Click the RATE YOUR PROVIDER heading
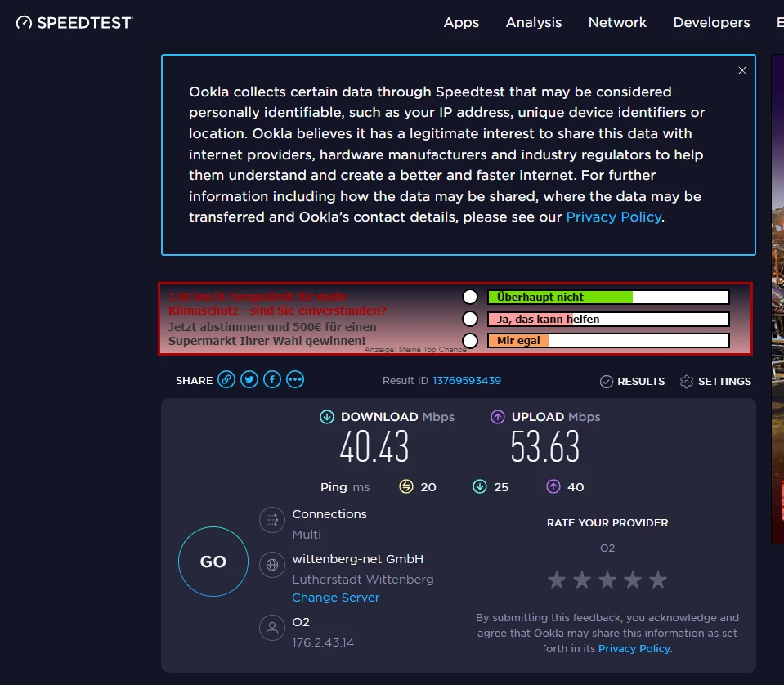784x685 pixels. (607, 523)
